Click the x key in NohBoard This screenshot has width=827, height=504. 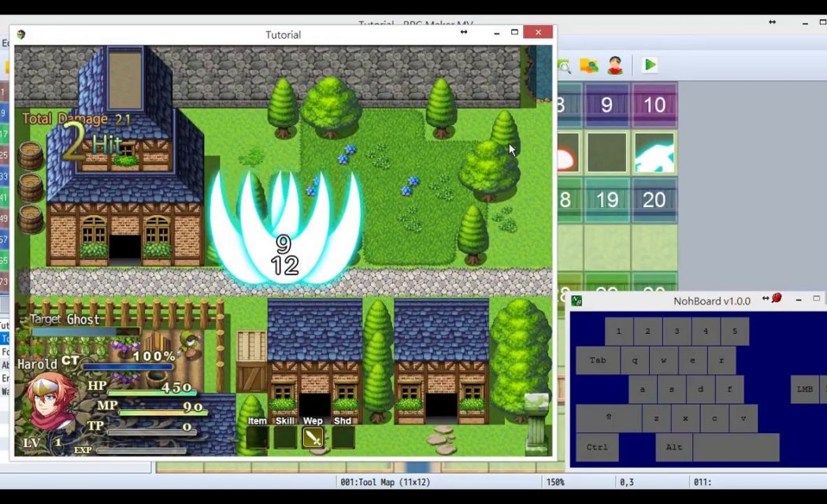click(x=686, y=418)
